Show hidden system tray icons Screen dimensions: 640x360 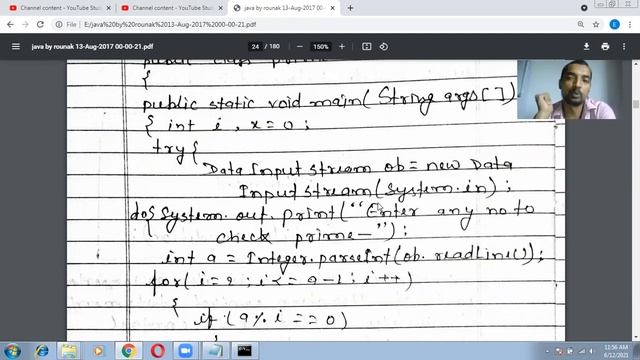click(547, 351)
